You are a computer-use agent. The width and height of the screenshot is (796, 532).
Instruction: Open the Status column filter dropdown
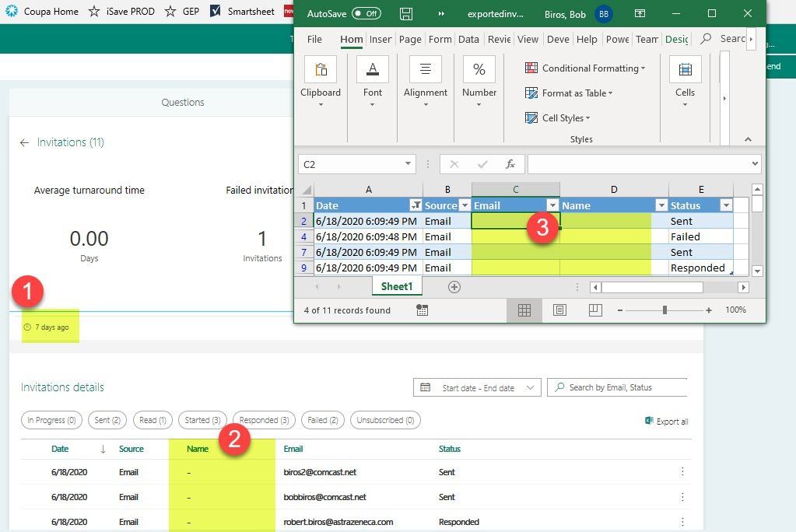725,205
